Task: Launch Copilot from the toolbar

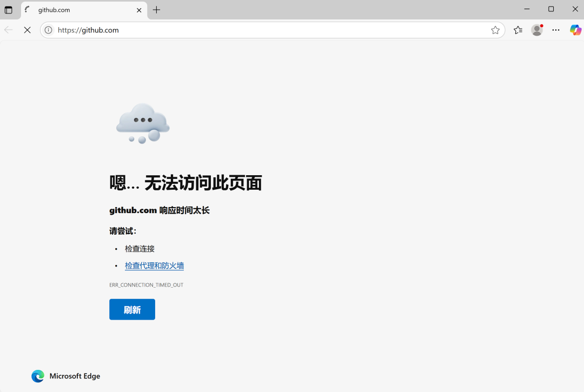Action: (x=575, y=30)
